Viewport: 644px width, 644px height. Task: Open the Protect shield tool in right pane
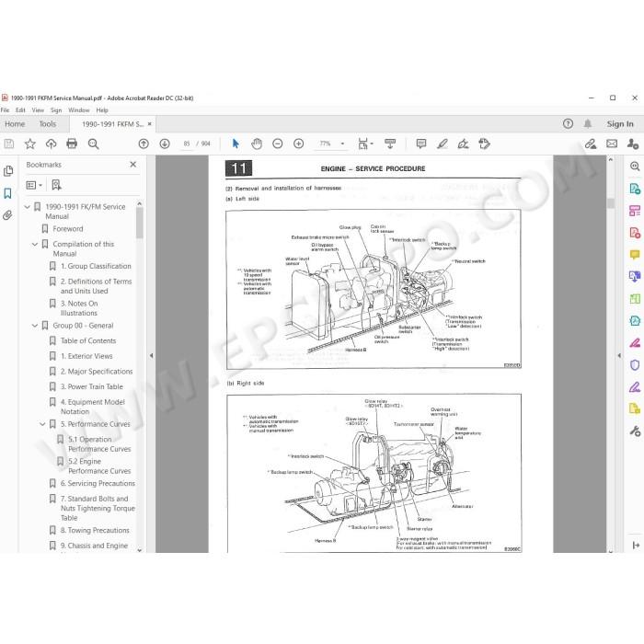tap(635, 364)
